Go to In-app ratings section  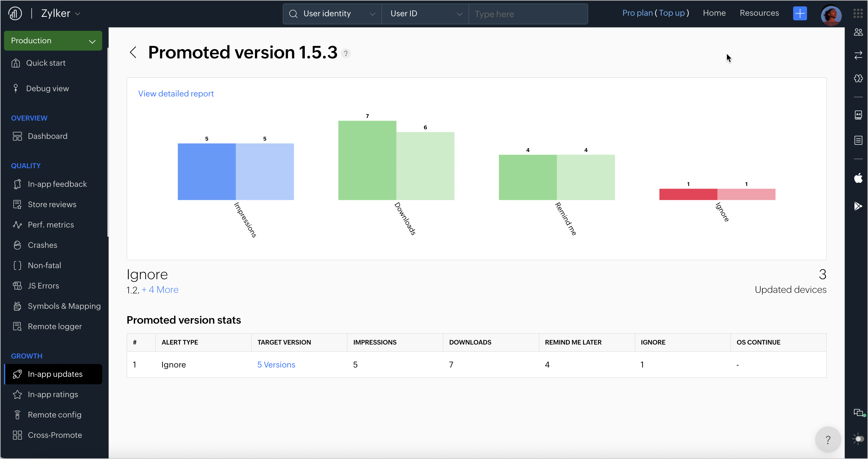[x=53, y=394]
